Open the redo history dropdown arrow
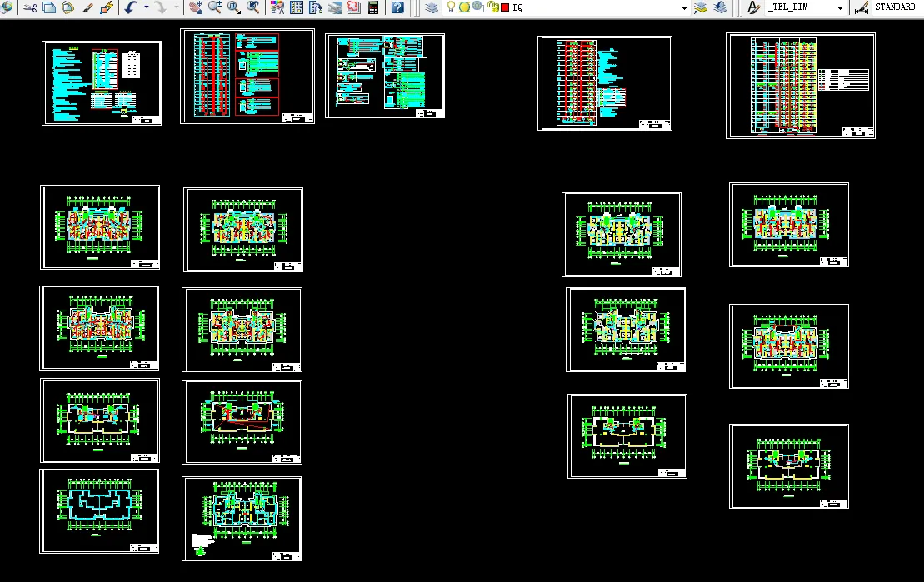This screenshot has width=924, height=582. coord(176,7)
